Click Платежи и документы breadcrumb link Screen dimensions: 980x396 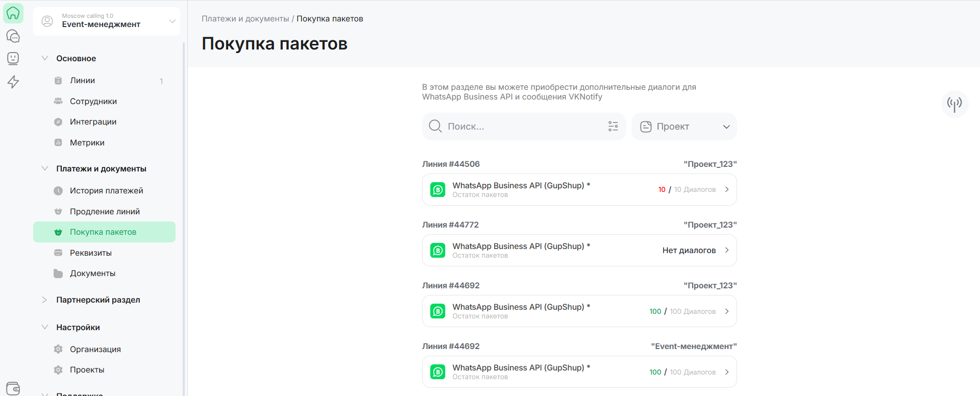point(245,19)
